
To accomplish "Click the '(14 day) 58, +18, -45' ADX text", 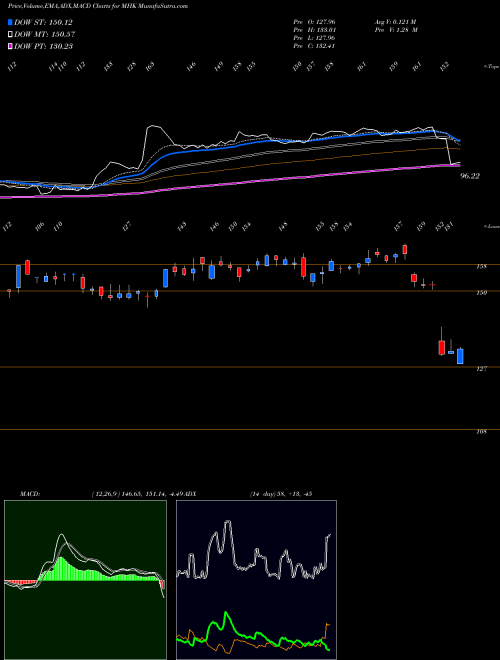I will coord(281,494).
